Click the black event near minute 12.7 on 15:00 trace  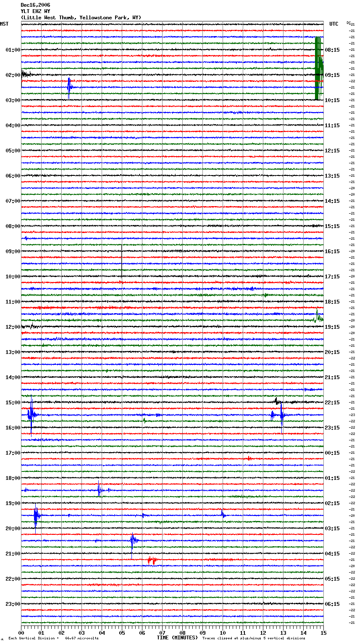tap(278, 401)
